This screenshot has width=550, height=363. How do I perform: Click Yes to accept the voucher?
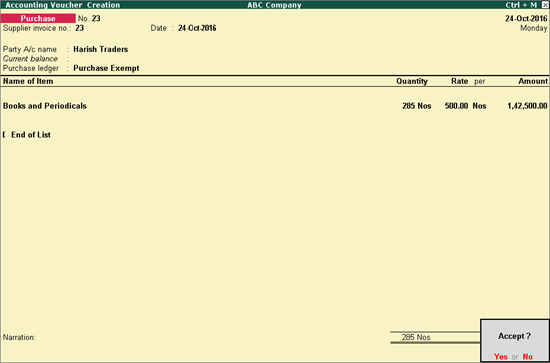pos(501,357)
